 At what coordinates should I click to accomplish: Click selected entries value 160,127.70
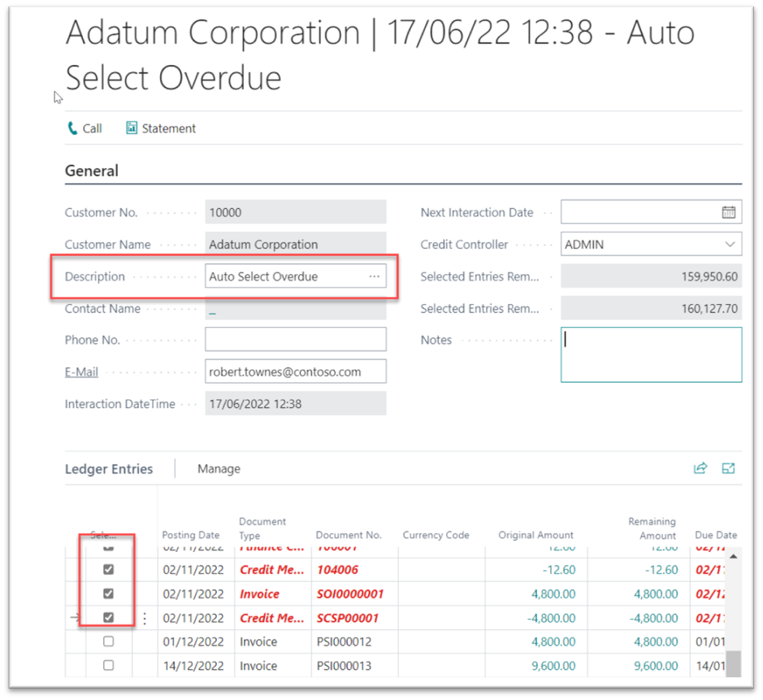tap(651, 308)
